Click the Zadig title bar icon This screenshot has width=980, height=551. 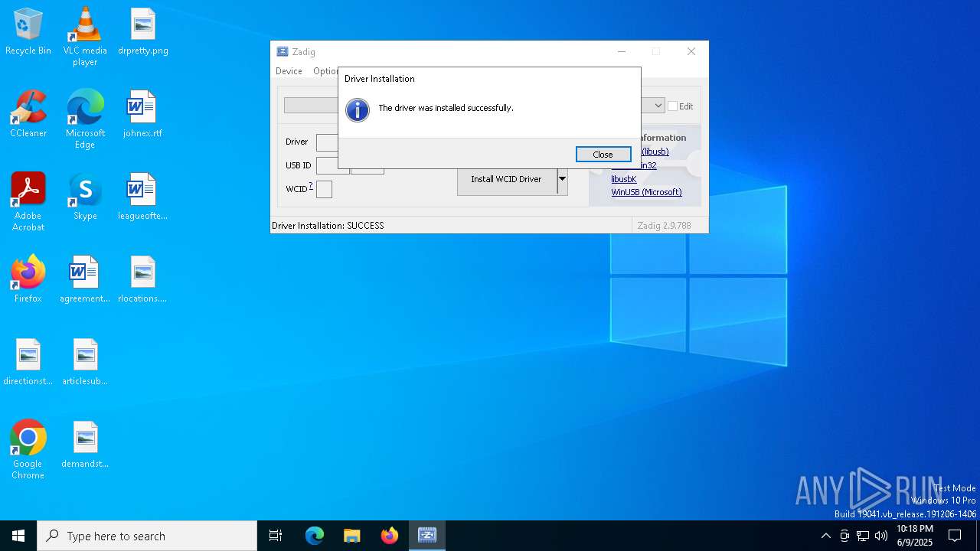[283, 52]
